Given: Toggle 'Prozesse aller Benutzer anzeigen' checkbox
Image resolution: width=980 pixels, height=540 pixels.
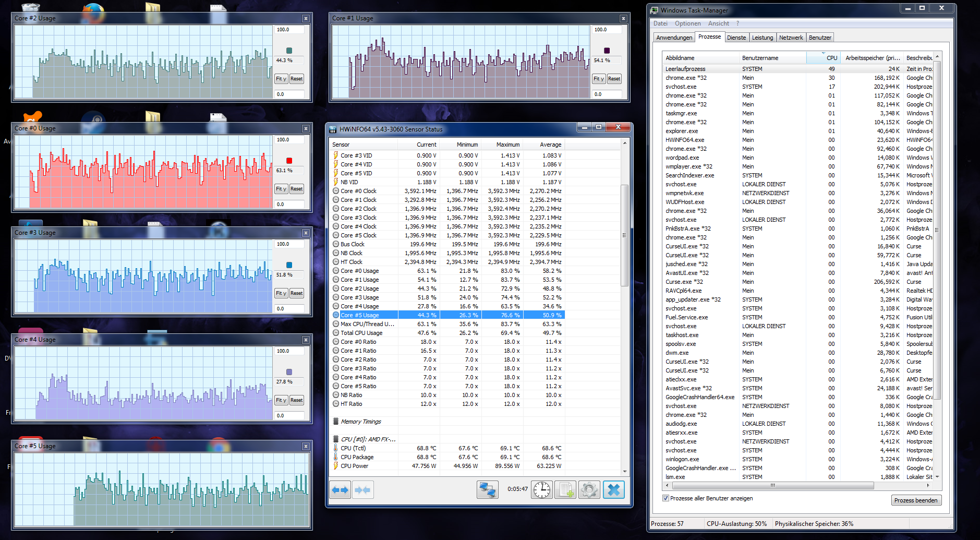Looking at the screenshot, I should click(x=666, y=498).
